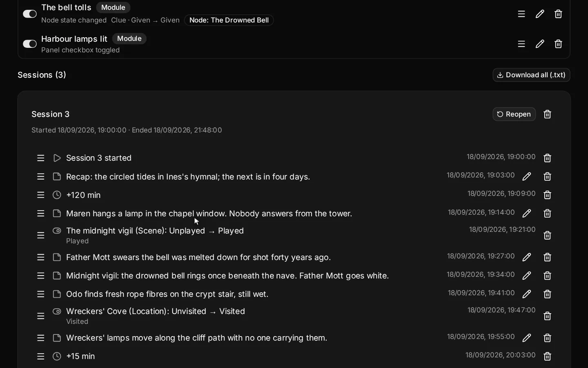This screenshot has width=588, height=368.
Task: Click the 'Session 3' title
Action: point(51,114)
